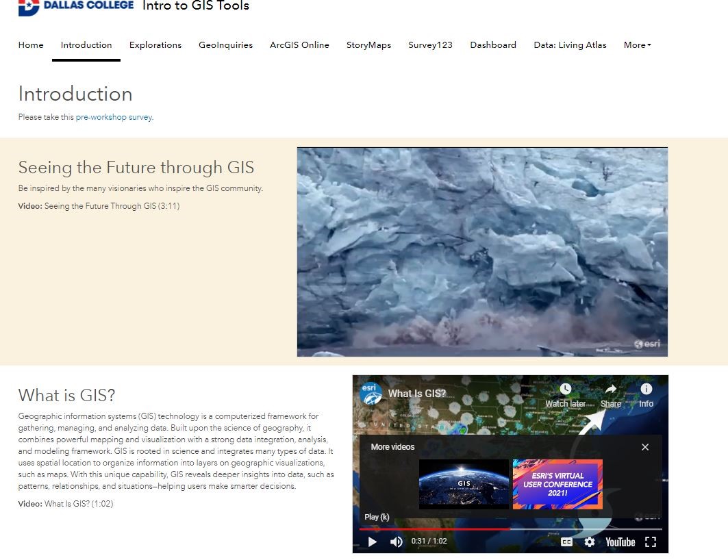728x560 pixels.
Task: Enter fullscreen mode on the video
Action: (650, 542)
